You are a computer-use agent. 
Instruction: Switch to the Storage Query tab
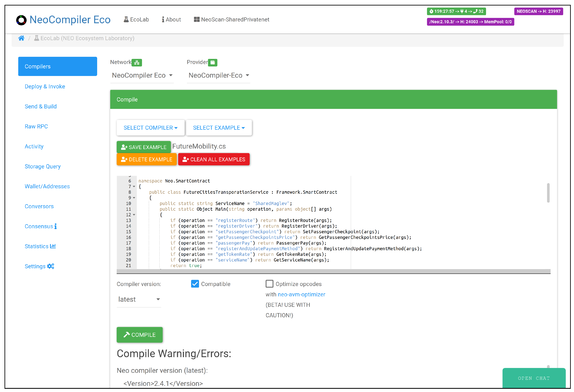click(42, 166)
